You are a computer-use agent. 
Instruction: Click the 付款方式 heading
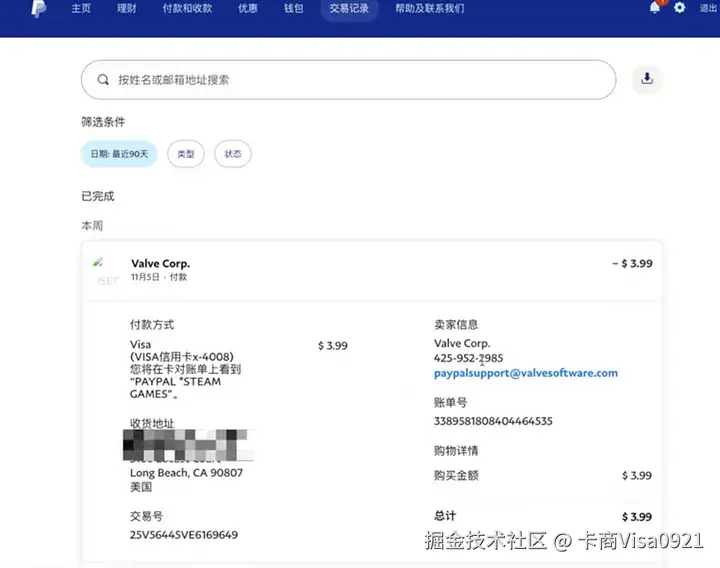pyautogui.click(x=152, y=325)
